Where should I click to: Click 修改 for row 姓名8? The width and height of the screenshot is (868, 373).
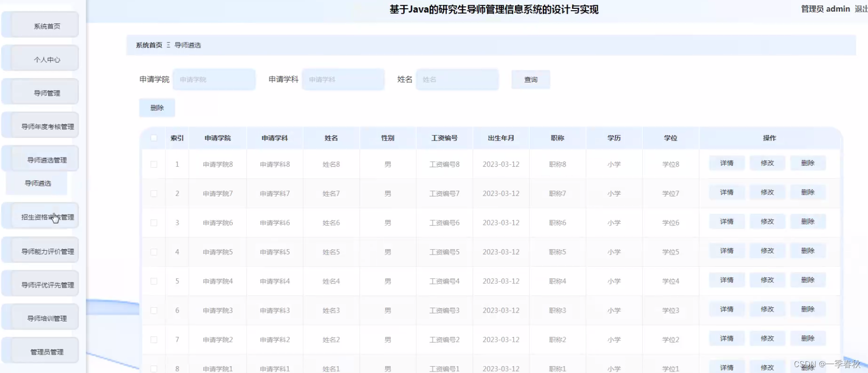(767, 163)
